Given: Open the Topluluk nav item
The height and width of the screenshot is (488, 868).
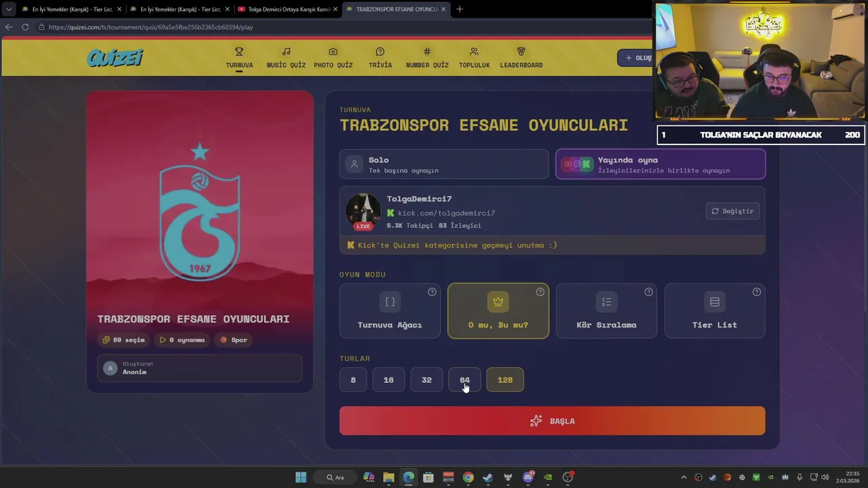Looking at the screenshot, I should pos(474,58).
